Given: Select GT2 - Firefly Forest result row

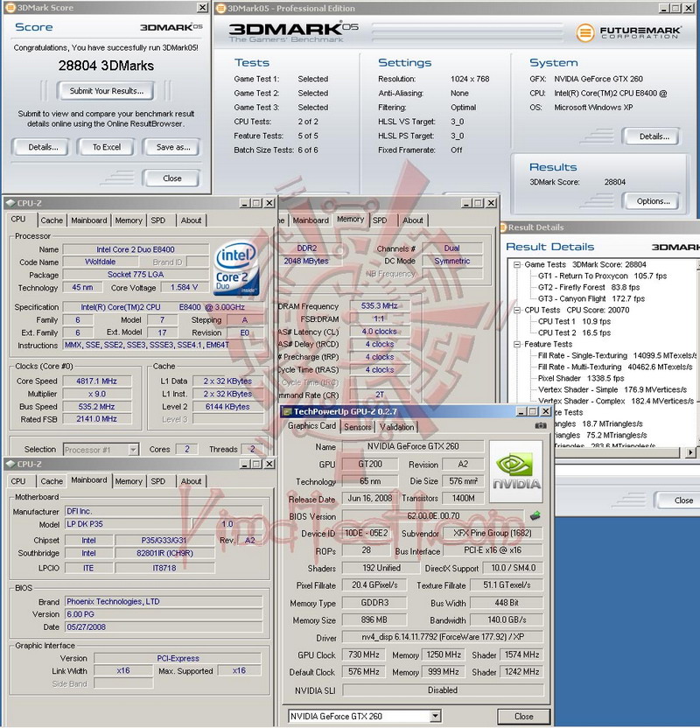Looking at the screenshot, I should pyautogui.click(x=589, y=287).
